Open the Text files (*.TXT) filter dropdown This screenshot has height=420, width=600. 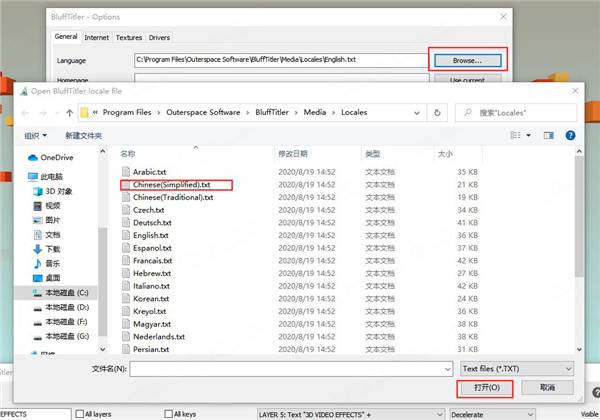coord(517,369)
